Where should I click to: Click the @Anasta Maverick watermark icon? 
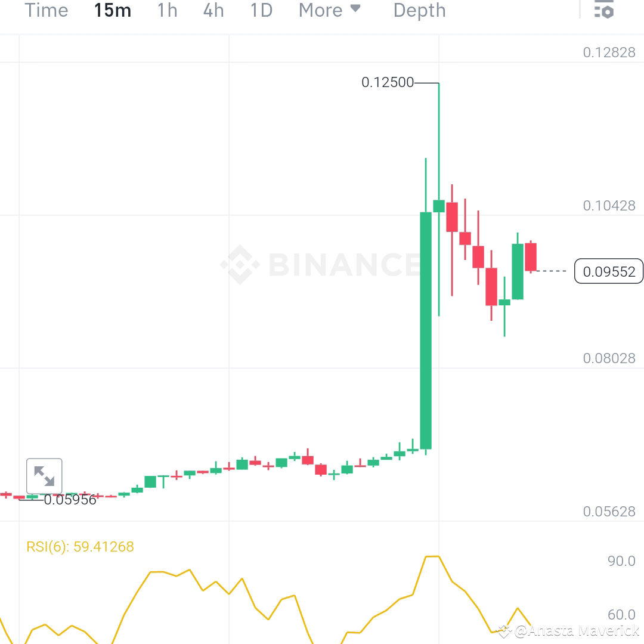pyautogui.click(x=504, y=630)
